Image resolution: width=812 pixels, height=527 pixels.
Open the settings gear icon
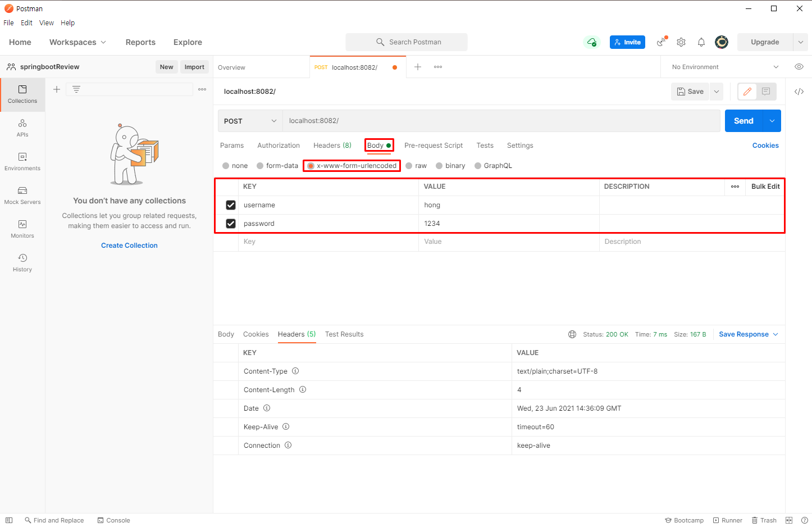tap(681, 42)
